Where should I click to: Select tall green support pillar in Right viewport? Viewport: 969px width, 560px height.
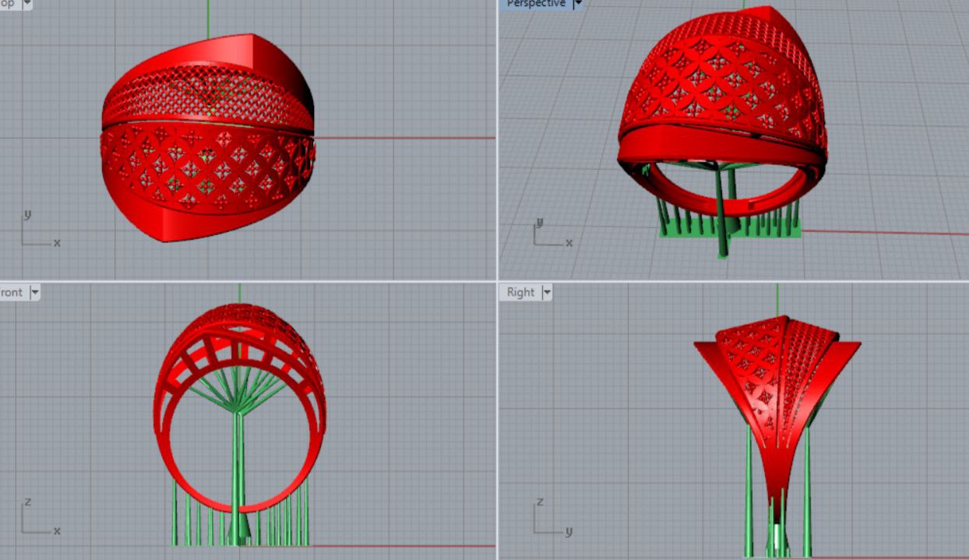click(749, 491)
